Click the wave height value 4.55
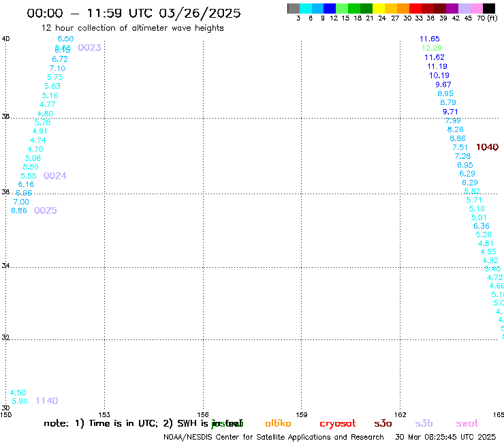The width and height of the screenshot is (504, 443). (x=488, y=251)
